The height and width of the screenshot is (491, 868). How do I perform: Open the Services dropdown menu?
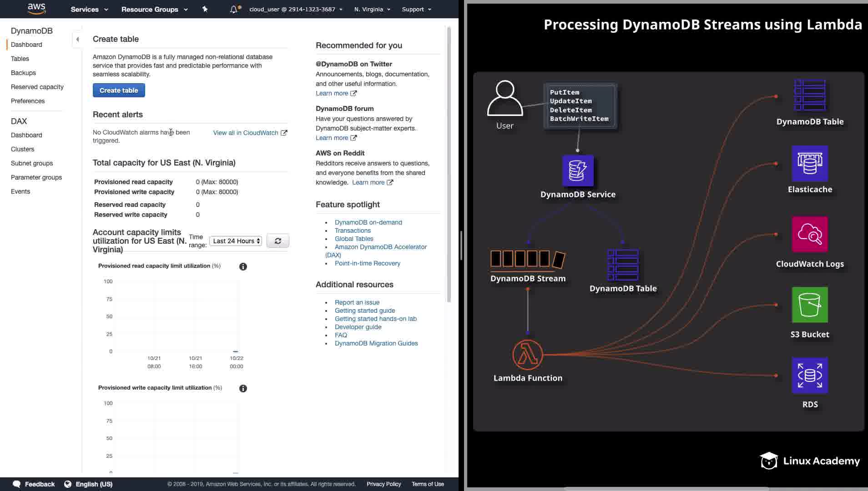pyautogui.click(x=89, y=9)
